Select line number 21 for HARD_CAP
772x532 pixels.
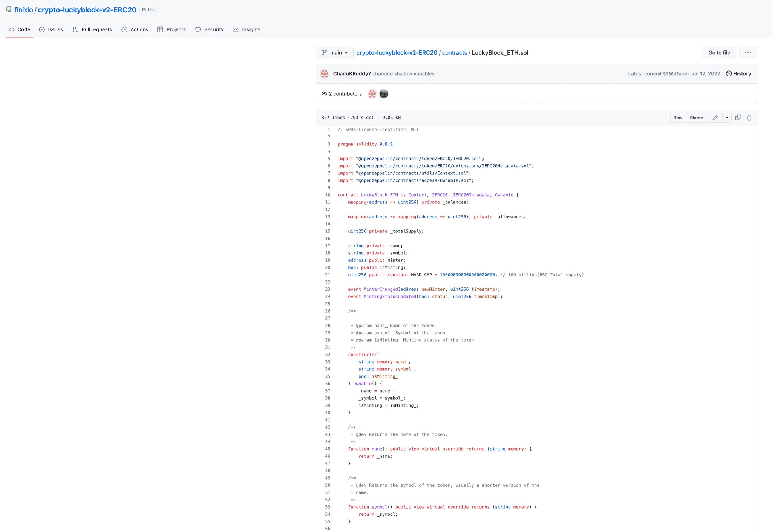(328, 275)
